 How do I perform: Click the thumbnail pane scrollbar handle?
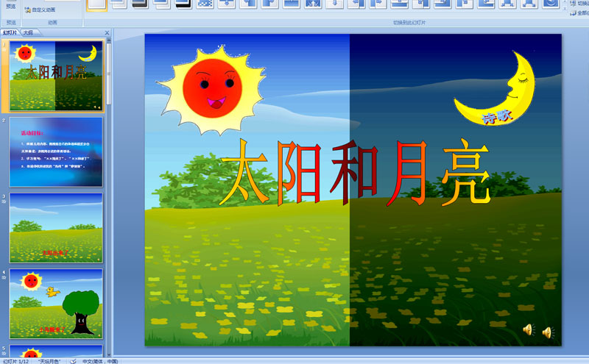coord(109,74)
